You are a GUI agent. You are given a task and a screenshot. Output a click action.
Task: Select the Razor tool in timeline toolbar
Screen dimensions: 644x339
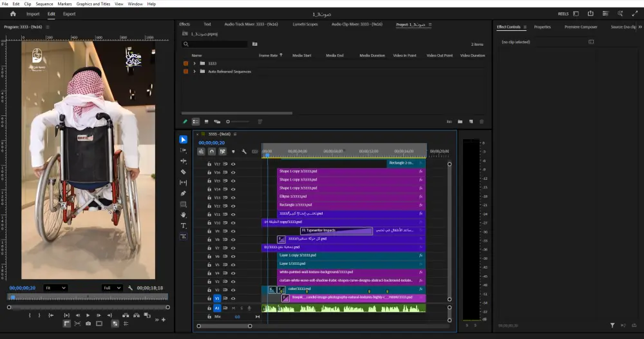coord(184,172)
